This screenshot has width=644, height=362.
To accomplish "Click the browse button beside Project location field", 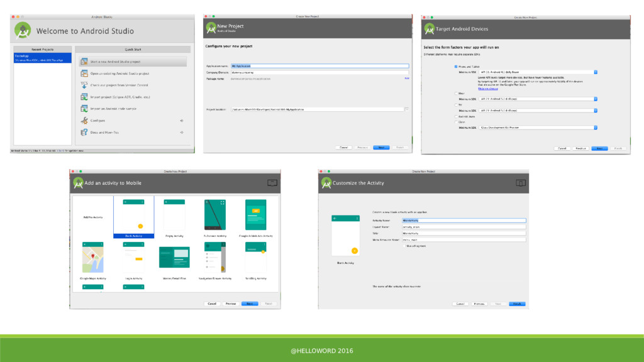I will click(x=407, y=109).
